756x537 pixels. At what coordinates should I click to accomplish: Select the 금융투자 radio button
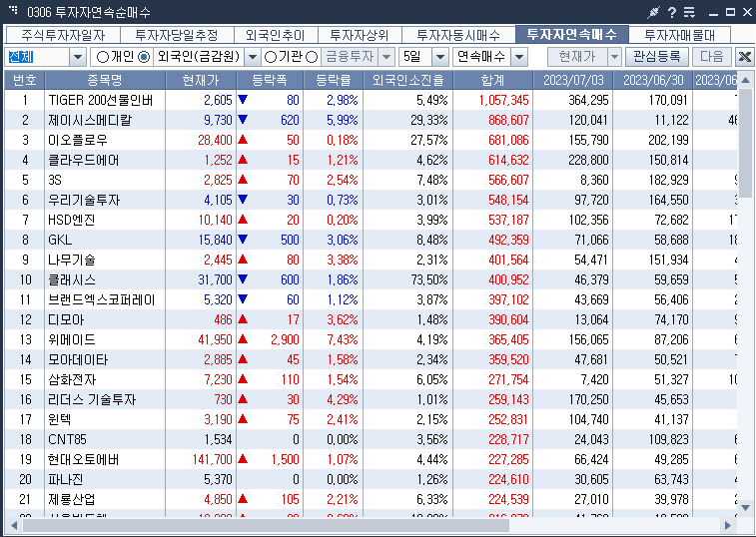(x=312, y=57)
